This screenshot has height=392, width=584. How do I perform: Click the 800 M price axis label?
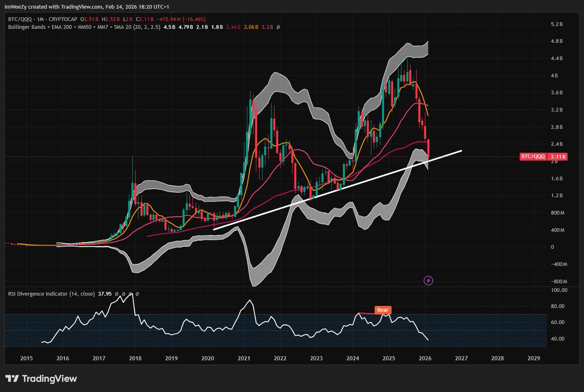click(558, 213)
